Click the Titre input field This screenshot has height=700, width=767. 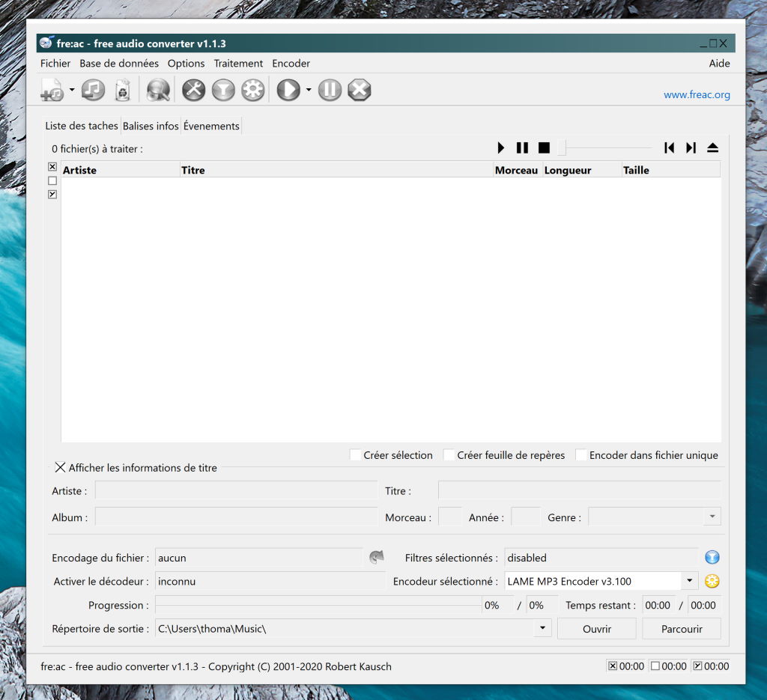tap(580, 491)
